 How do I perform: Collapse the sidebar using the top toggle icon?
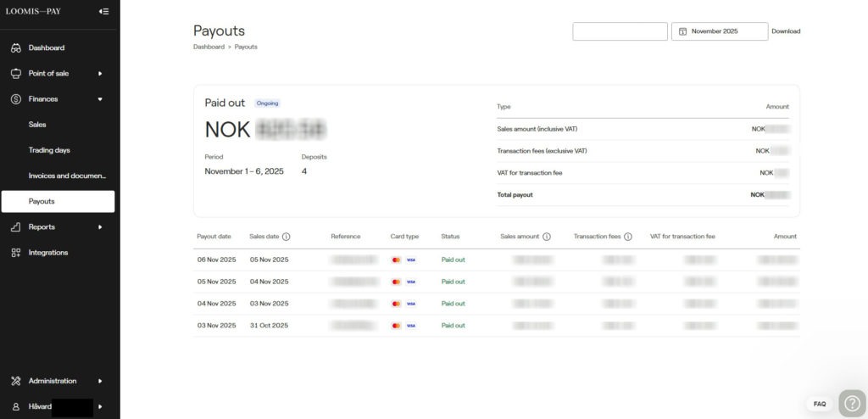click(103, 12)
